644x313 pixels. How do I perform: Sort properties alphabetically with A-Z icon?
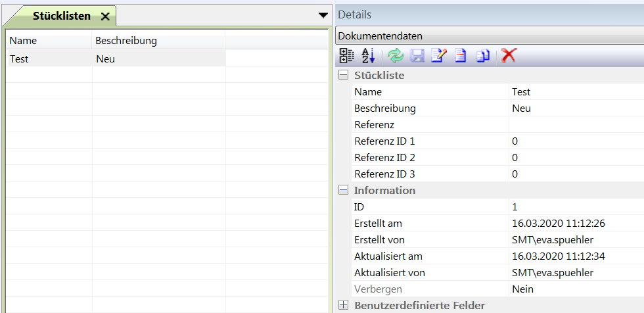[368, 56]
